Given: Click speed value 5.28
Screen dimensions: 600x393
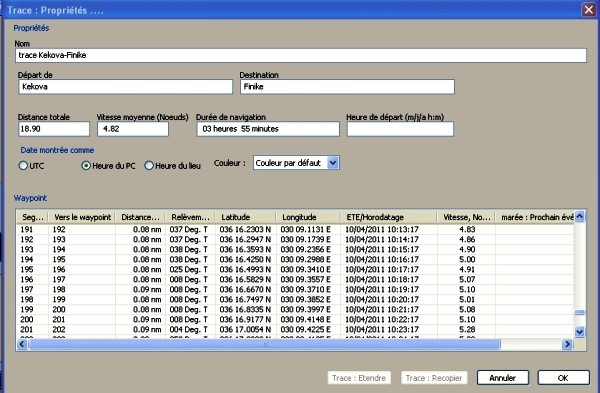Looking at the screenshot, I should (467, 329).
